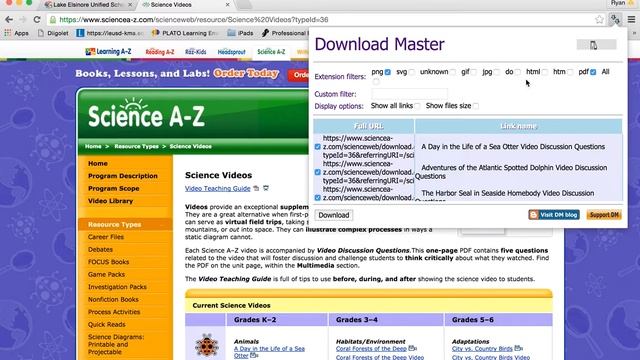The height and width of the screenshot is (360, 640).
Task: Click the browser back arrow
Action: pos(9,20)
